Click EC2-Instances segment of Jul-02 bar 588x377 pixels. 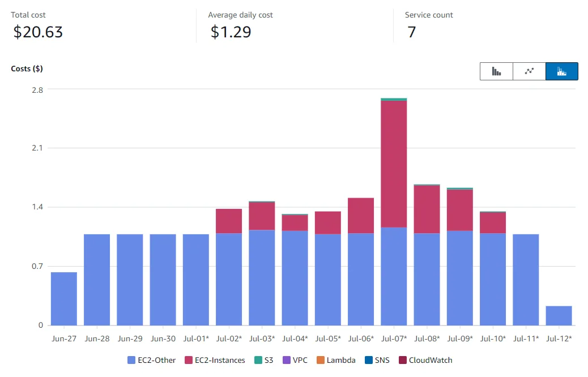click(x=229, y=221)
